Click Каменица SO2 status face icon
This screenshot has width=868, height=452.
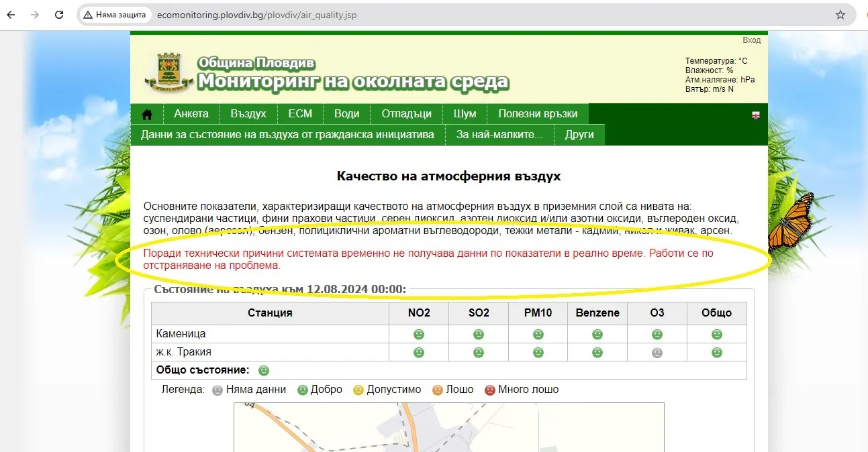(479, 334)
